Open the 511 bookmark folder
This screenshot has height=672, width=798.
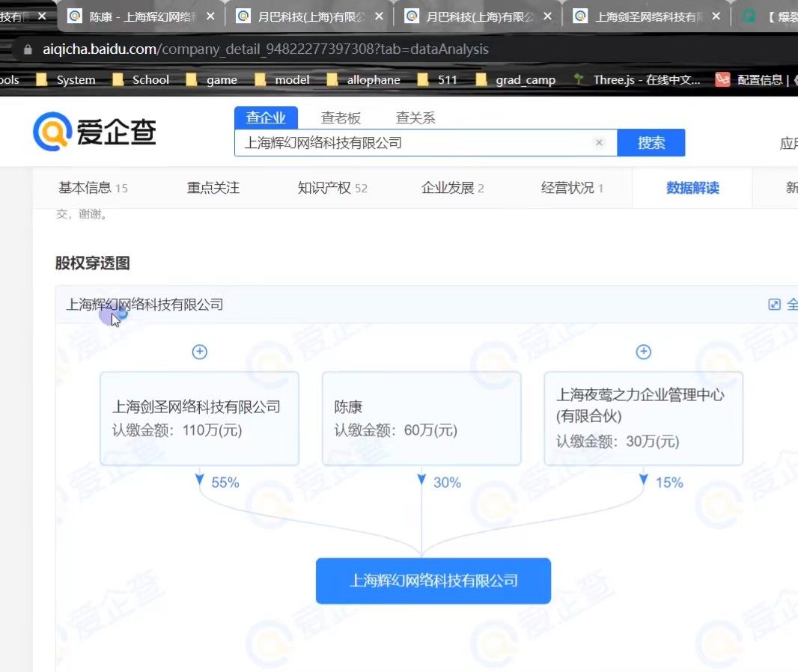(437, 80)
